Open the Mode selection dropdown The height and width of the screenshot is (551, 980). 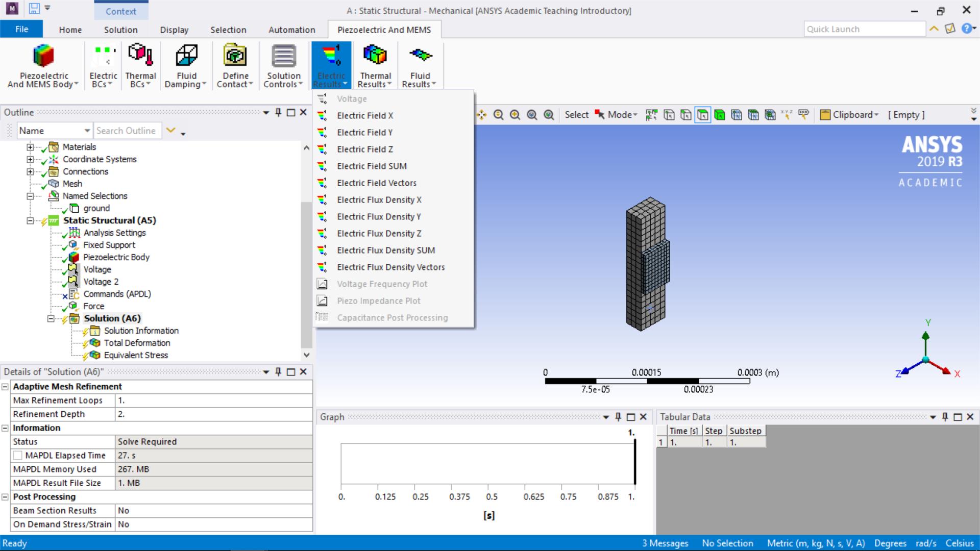point(617,115)
